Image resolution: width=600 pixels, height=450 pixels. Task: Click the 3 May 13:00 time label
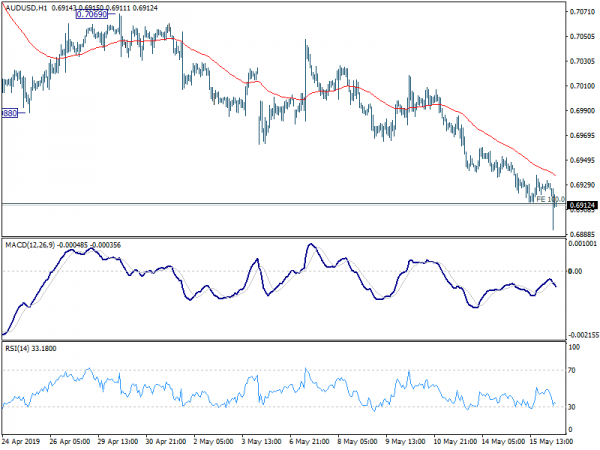point(262,442)
